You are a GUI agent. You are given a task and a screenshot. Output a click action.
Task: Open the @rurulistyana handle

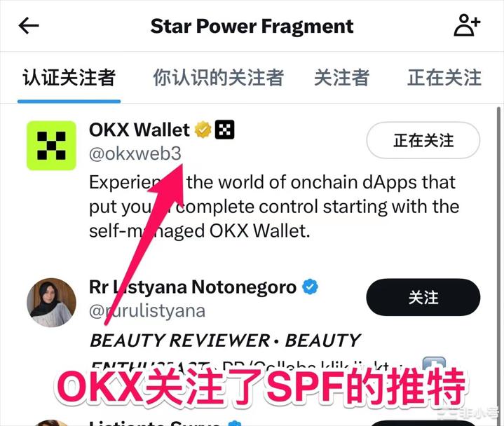pos(147,311)
